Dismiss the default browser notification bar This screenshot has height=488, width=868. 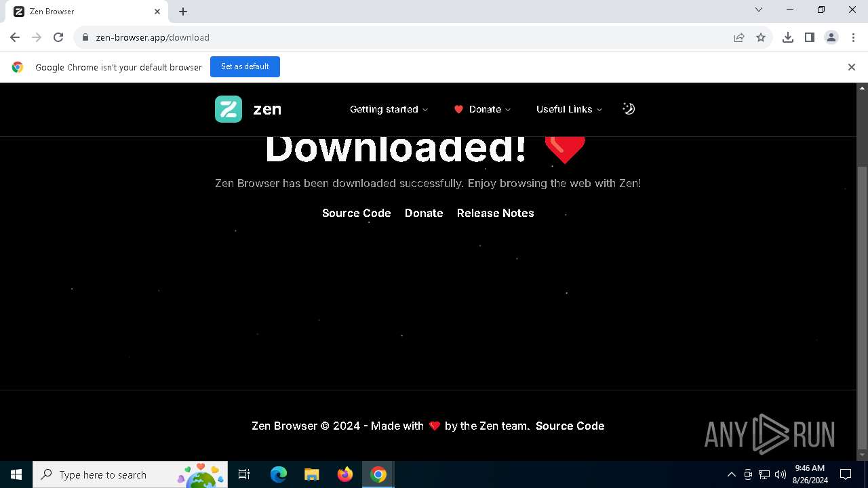pyautogui.click(x=852, y=67)
